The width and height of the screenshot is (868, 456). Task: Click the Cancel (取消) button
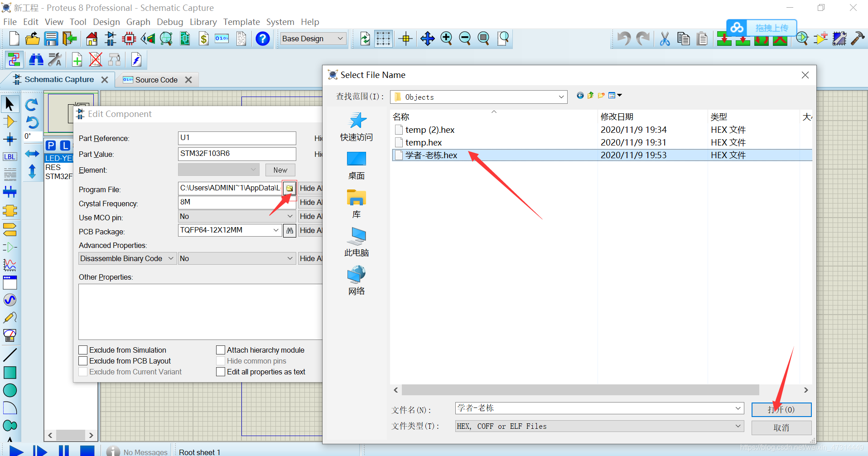pos(781,427)
